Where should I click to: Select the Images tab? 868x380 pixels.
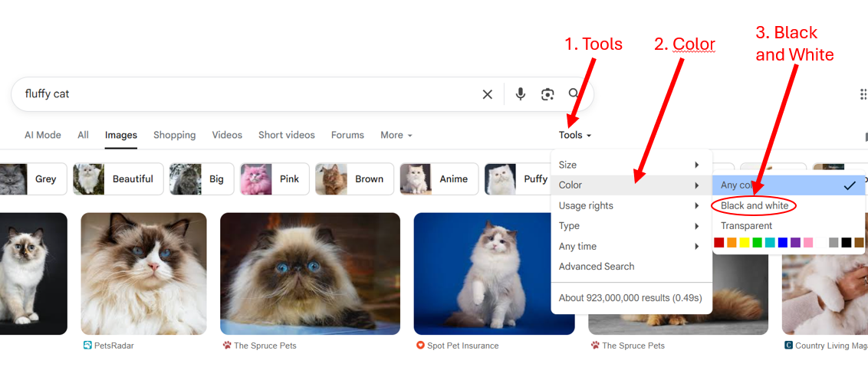pyautogui.click(x=120, y=135)
